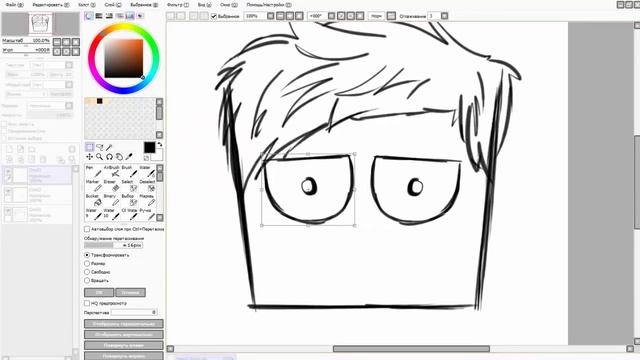Viewport: 640px width, 360px height.
Task: Select the hand pan tool
Action: (x=119, y=157)
